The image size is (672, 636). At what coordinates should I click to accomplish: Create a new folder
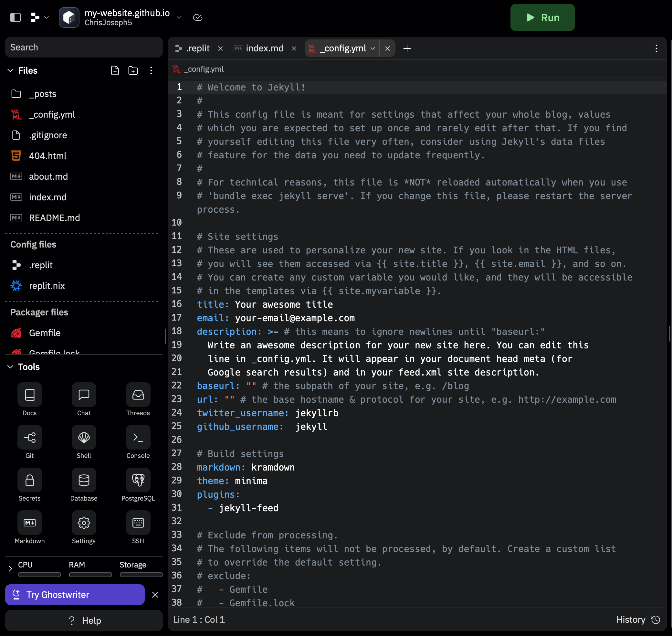[133, 70]
